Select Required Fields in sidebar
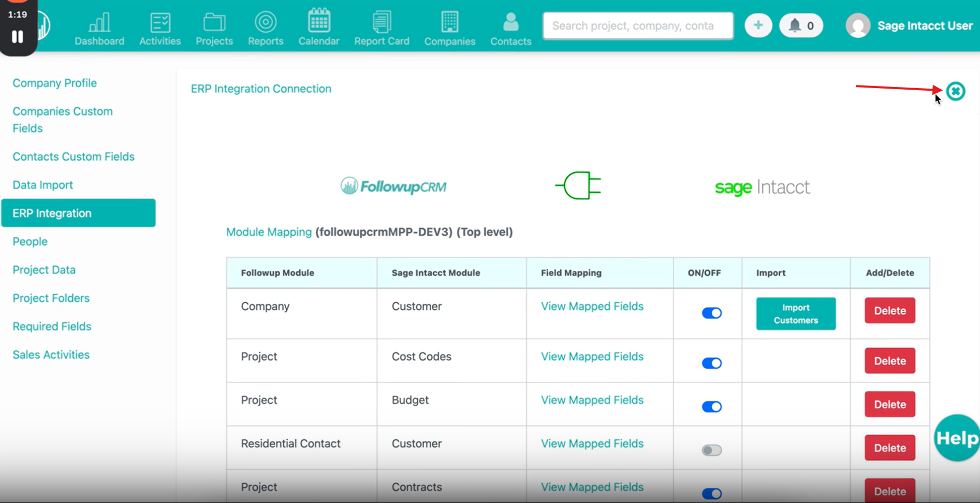This screenshot has height=503, width=980. [52, 326]
